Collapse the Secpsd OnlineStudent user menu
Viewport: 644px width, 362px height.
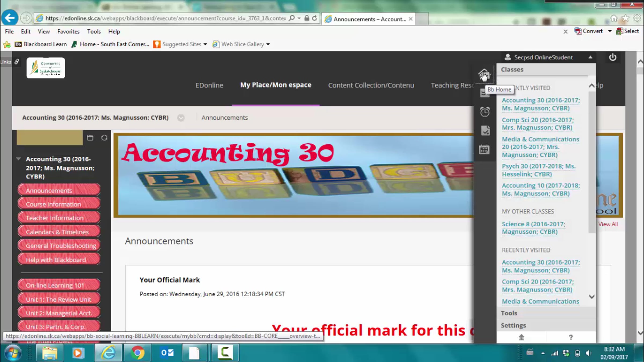point(590,57)
